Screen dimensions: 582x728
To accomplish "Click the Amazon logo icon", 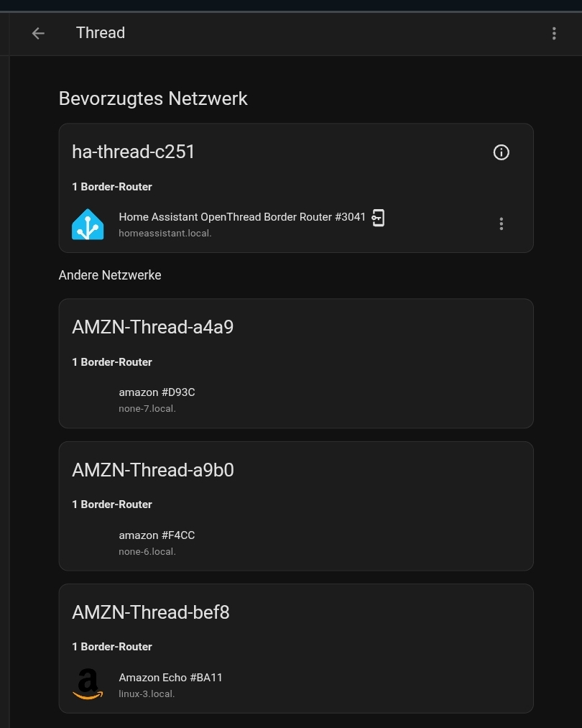I will [88, 684].
